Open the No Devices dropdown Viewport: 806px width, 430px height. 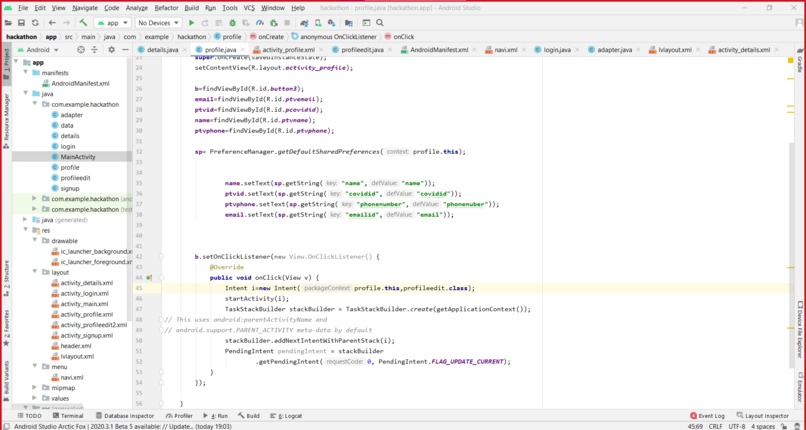159,23
